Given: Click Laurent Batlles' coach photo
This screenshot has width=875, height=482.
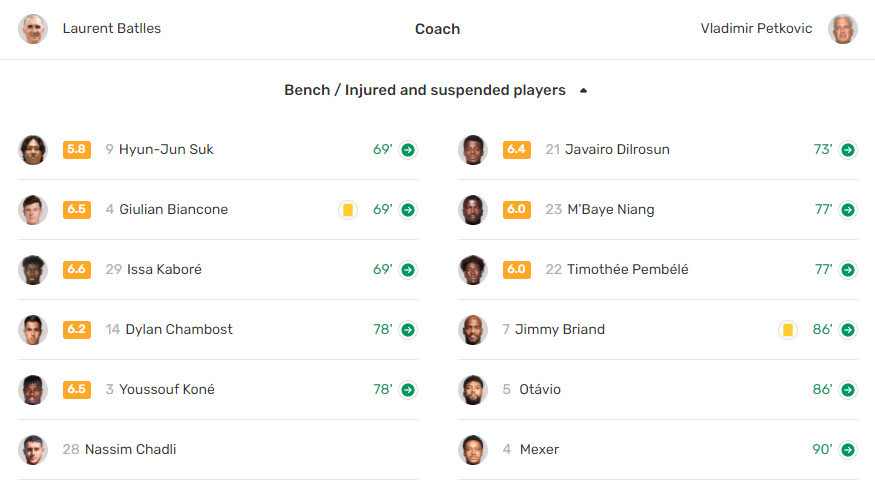Looking at the screenshot, I should [x=33, y=29].
